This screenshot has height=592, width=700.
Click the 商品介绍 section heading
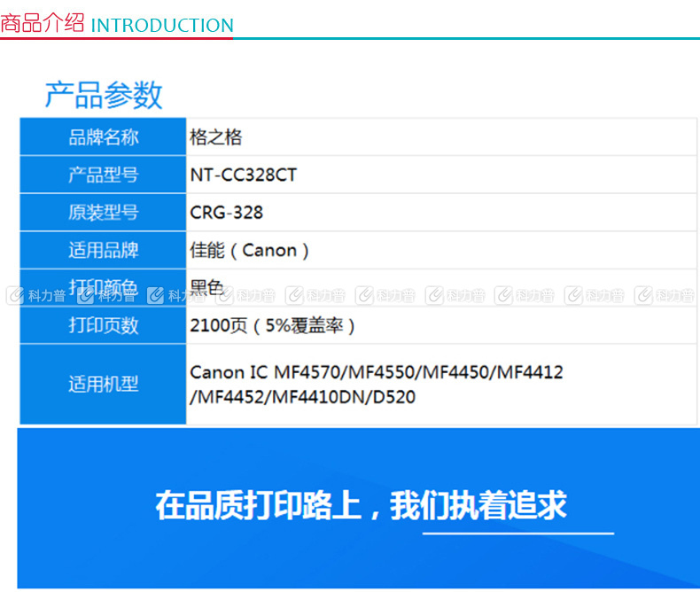pyautogui.click(x=43, y=24)
